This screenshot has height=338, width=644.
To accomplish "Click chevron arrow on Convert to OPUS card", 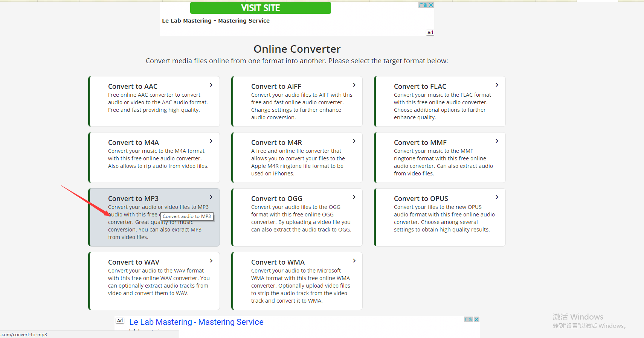I will click(x=497, y=197).
